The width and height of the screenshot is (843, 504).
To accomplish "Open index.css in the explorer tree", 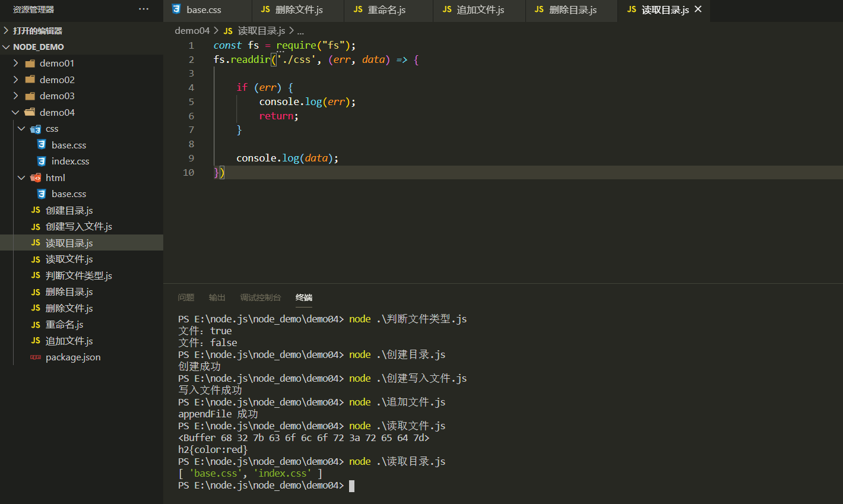I will pos(70,161).
